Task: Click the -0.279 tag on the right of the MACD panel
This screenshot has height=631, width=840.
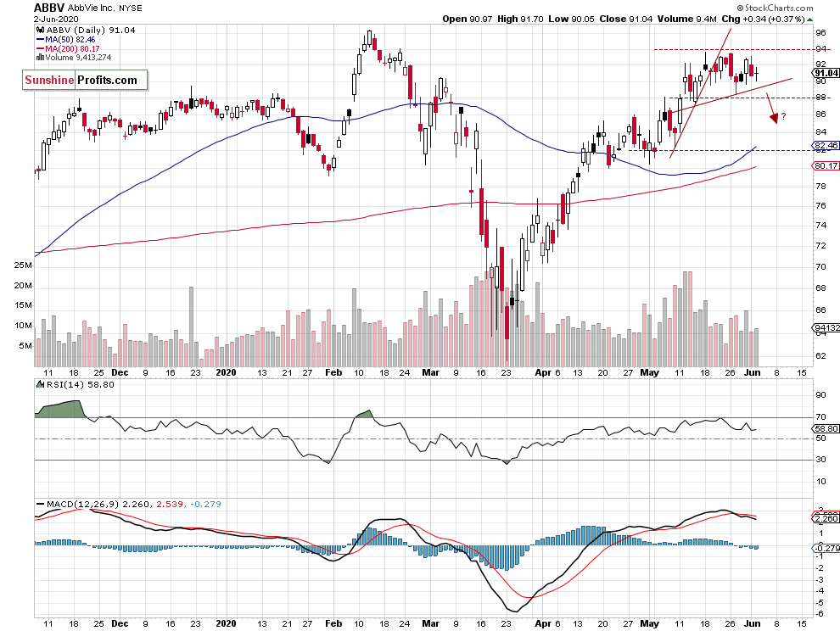Action: coord(826,548)
